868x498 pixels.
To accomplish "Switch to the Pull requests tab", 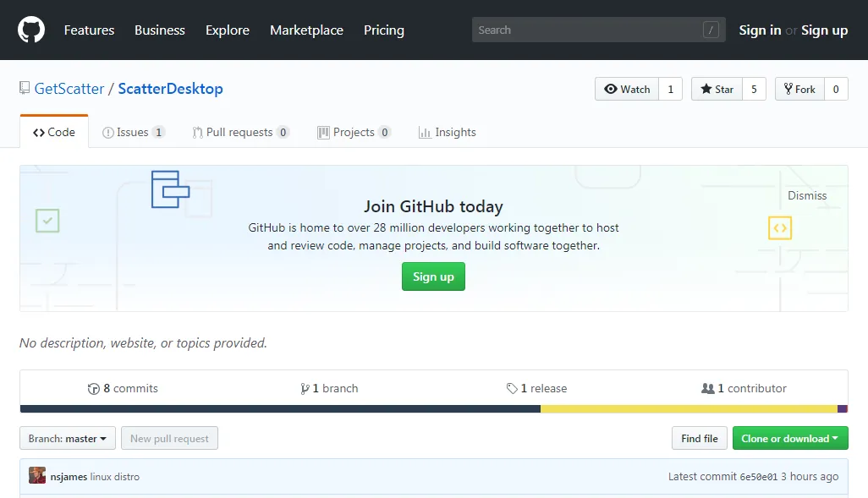I will 241,132.
